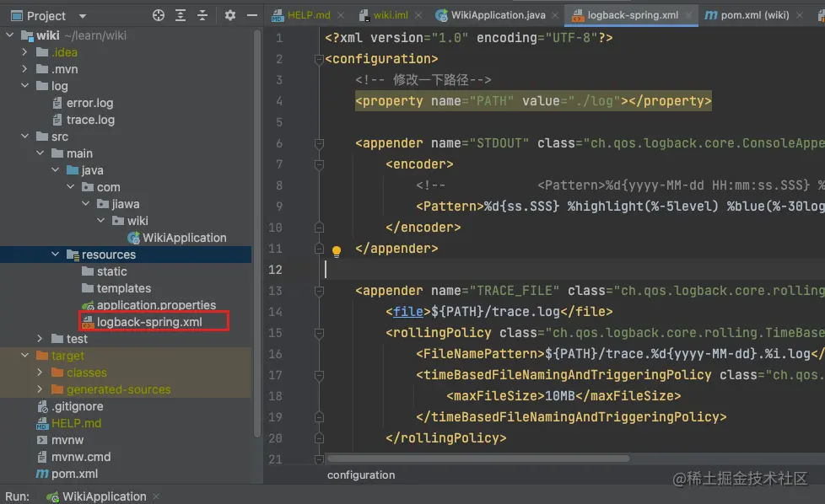Viewport: 825px width, 504px height.
Task: Expand the classes folder
Action: 40,372
